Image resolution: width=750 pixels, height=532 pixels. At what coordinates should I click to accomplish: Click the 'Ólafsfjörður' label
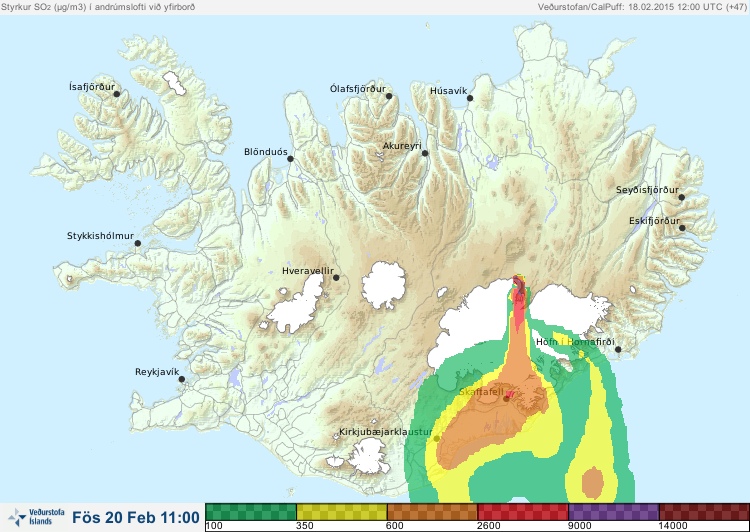click(x=358, y=89)
